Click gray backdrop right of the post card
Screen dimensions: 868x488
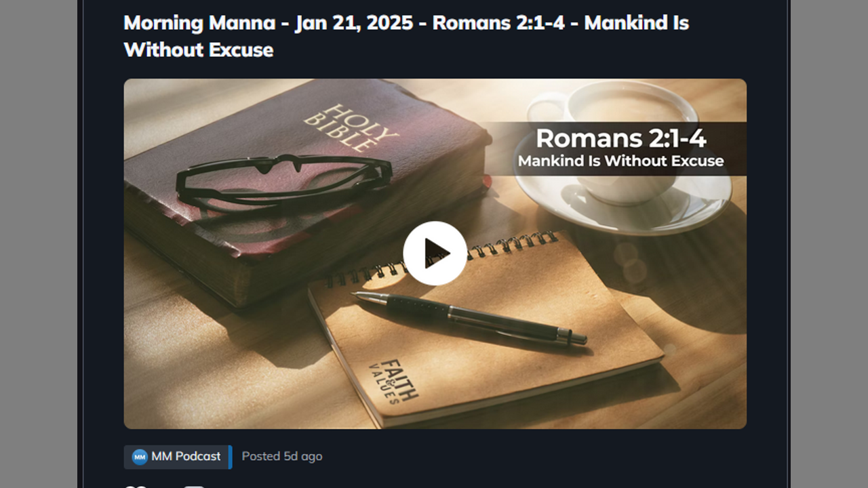829,244
